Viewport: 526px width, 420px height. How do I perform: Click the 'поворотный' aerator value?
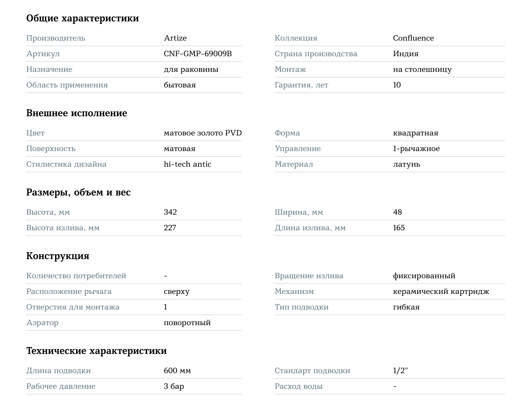tap(187, 323)
